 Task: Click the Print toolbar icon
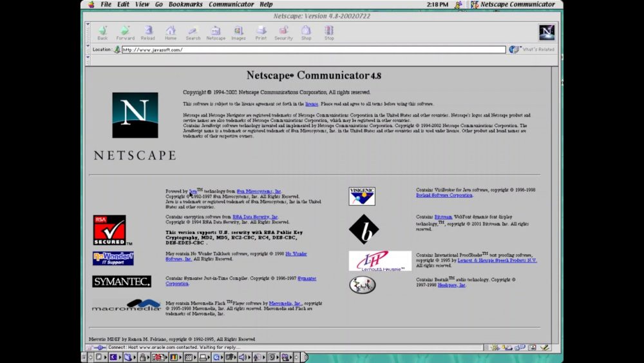click(x=261, y=33)
